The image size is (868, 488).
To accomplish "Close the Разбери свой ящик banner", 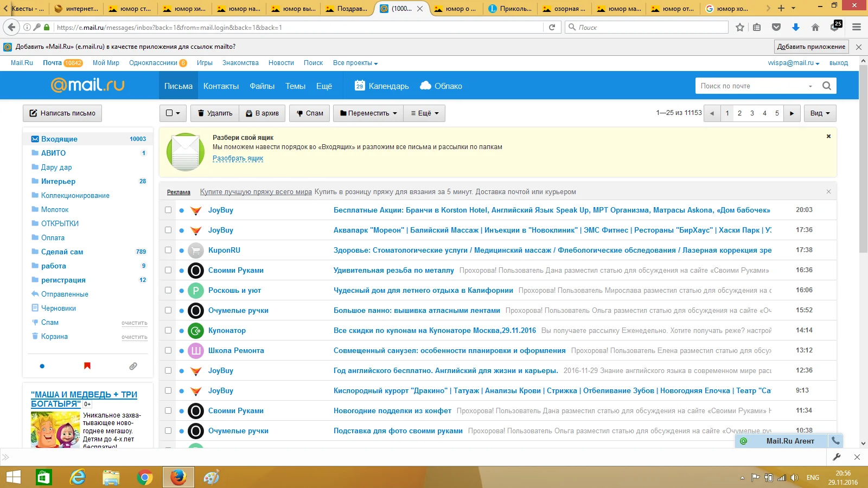I will pos(828,136).
